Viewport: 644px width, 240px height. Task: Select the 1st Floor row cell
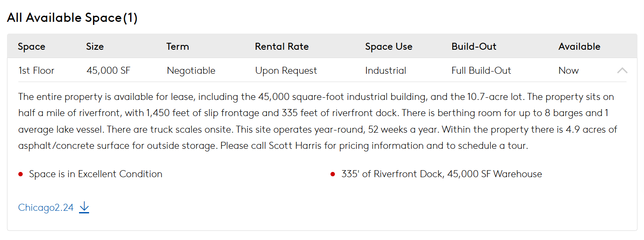36,71
